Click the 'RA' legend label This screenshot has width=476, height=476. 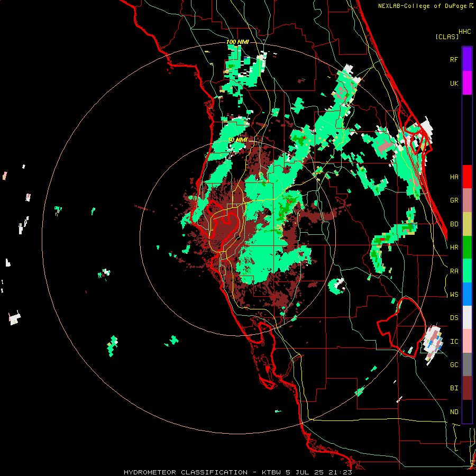pyautogui.click(x=454, y=271)
